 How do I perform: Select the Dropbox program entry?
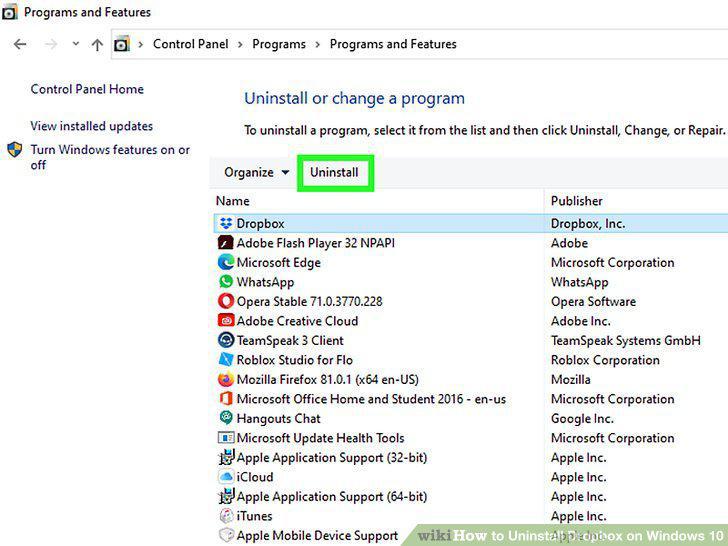tap(260, 223)
